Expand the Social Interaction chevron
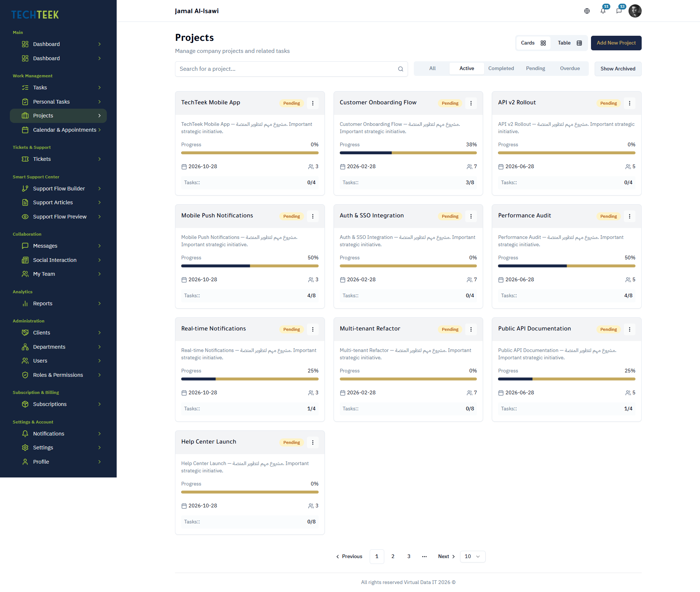This screenshot has height=592, width=700. pos(100,260)
